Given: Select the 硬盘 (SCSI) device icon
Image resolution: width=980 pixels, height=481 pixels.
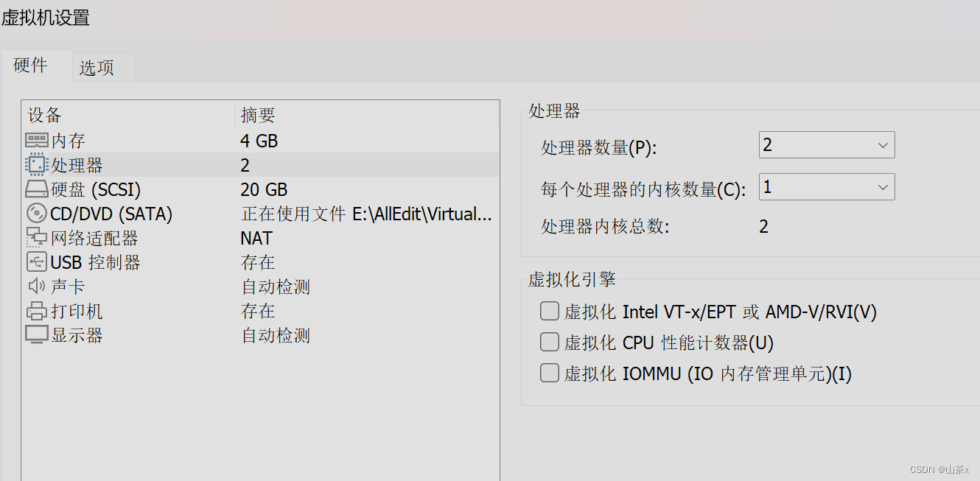Looking at the screenshot, I should click(x=36, y=189).
